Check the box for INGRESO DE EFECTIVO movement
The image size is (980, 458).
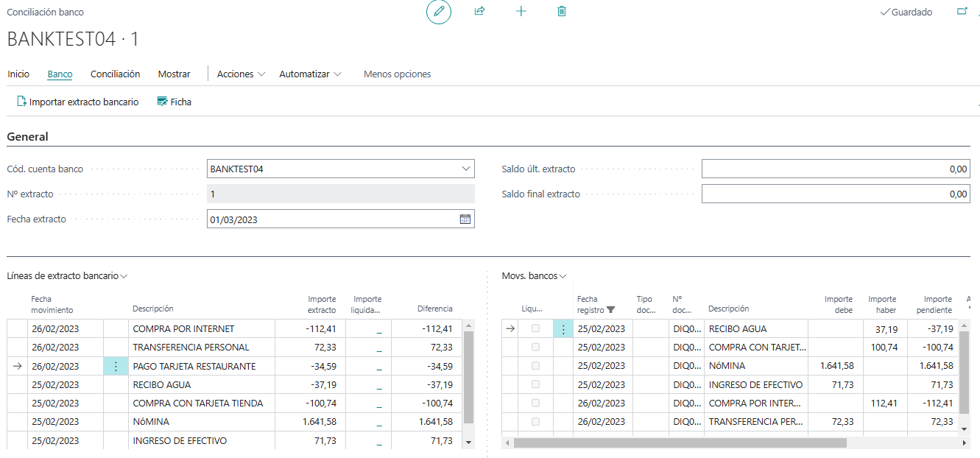(535, 384)
